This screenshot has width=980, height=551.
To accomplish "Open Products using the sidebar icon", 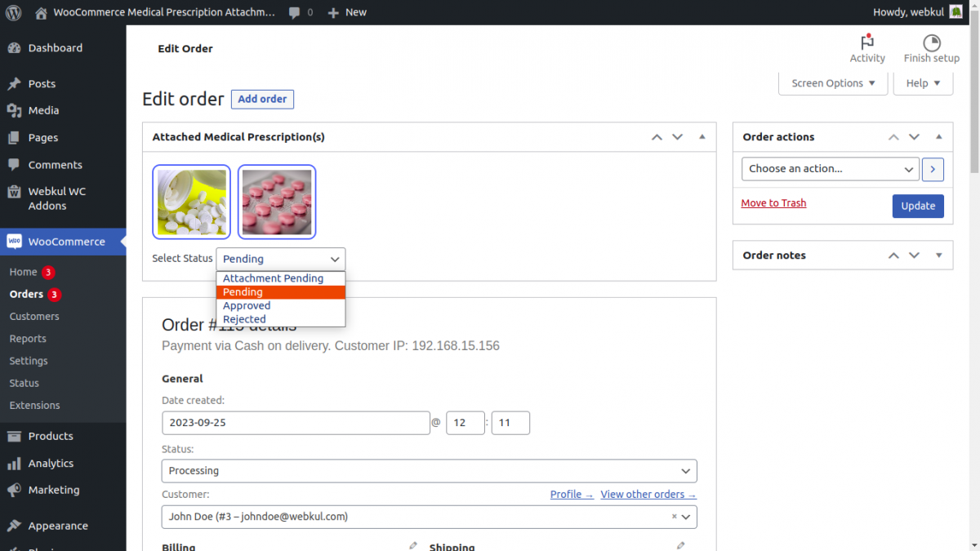I will (15, 436).
